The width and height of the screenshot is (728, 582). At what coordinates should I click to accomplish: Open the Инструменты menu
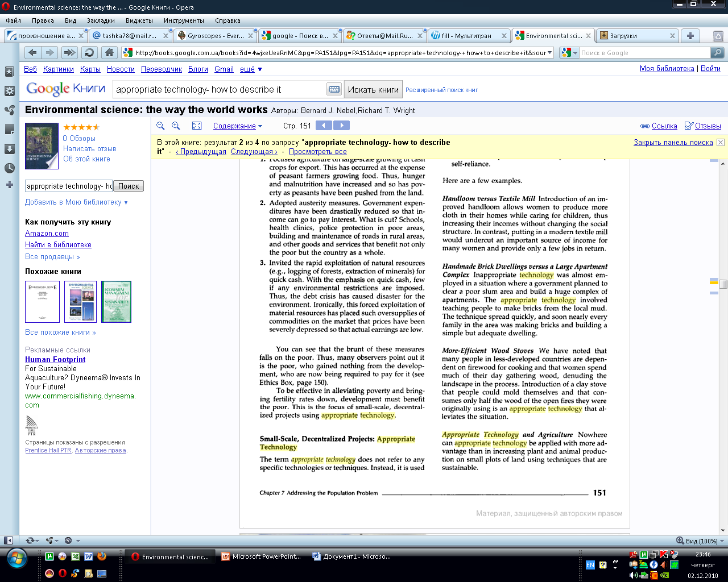[184, 20]
